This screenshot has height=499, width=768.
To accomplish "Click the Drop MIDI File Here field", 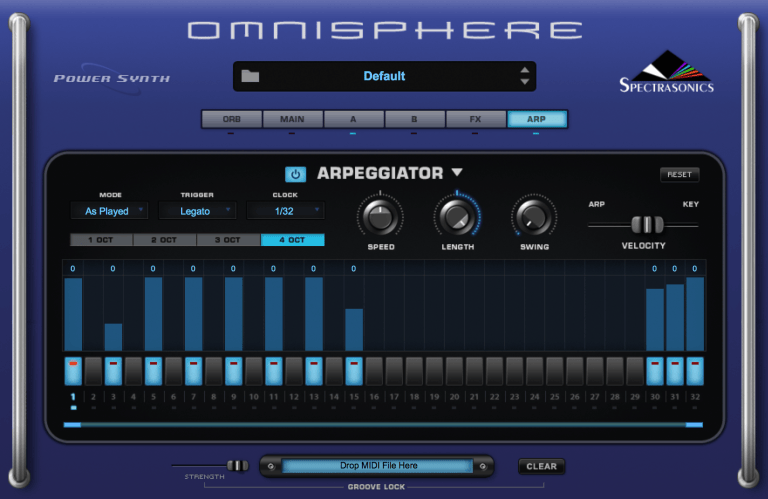I will pyautogui.click(x=378, y=466).
